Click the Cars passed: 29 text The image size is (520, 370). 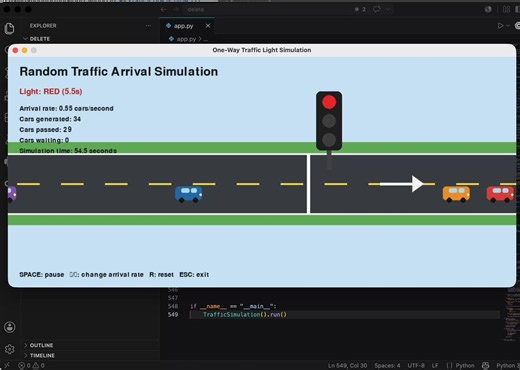point(45,129)
